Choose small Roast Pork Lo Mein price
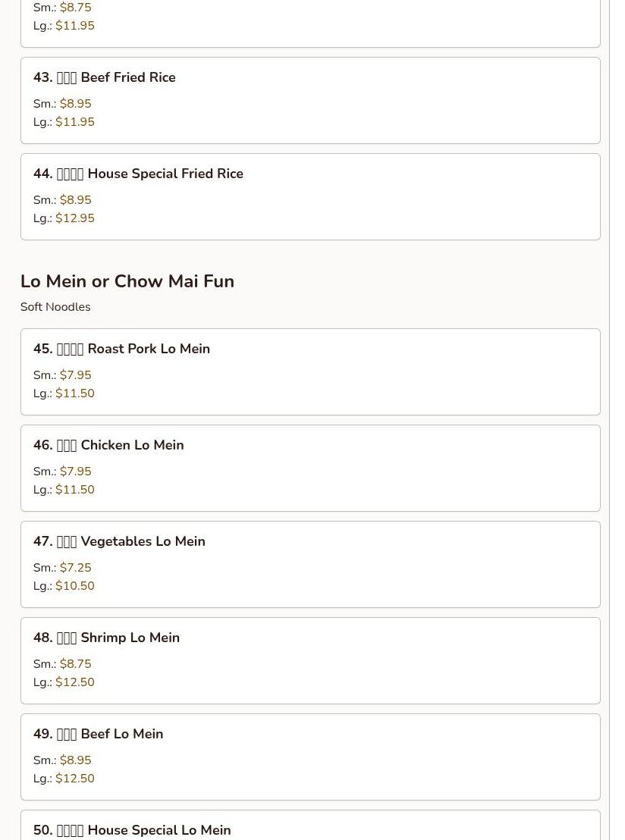 [75, 375]
